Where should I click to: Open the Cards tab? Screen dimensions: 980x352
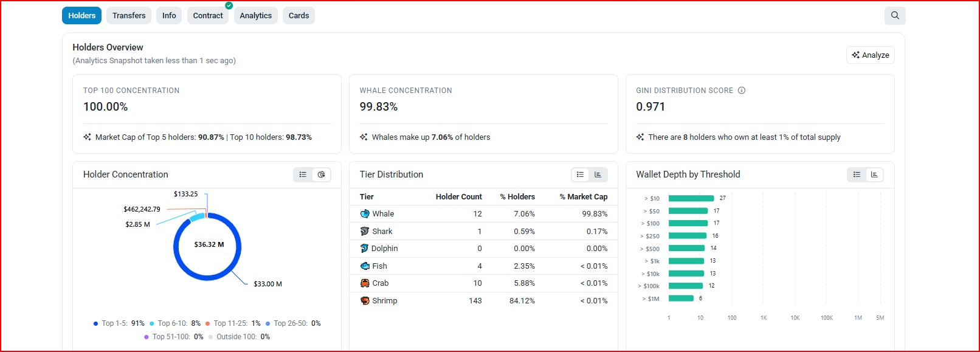tap(298, 16)
